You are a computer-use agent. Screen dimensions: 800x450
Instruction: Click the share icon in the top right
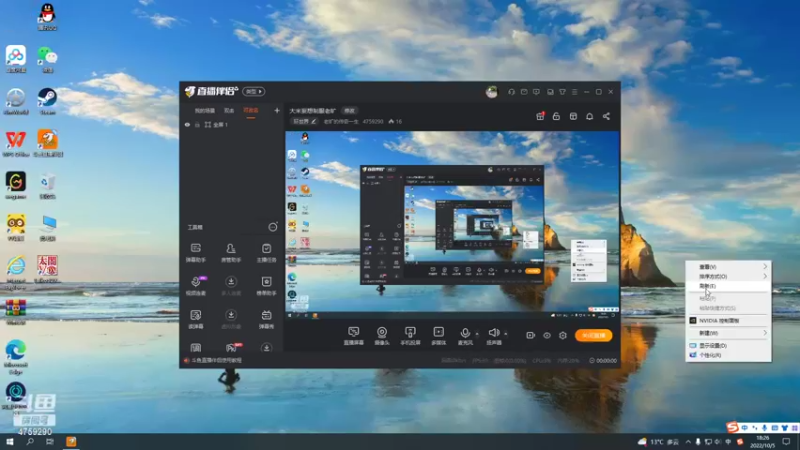(606, 116)
